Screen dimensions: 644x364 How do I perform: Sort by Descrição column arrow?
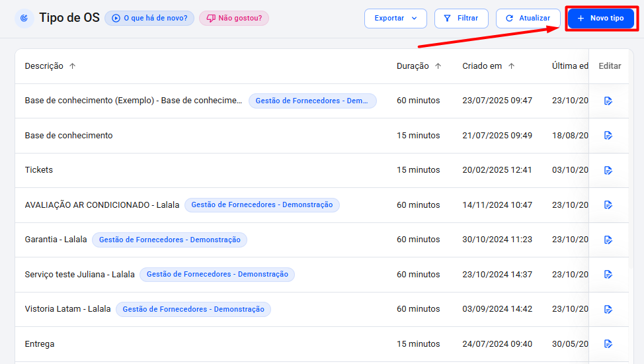[73, 66]
